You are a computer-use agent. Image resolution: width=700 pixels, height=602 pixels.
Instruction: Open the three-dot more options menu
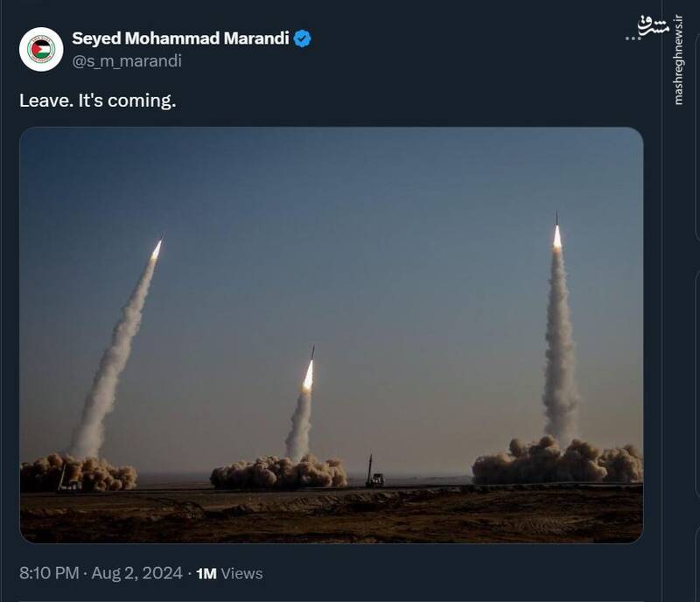[634, 38]
